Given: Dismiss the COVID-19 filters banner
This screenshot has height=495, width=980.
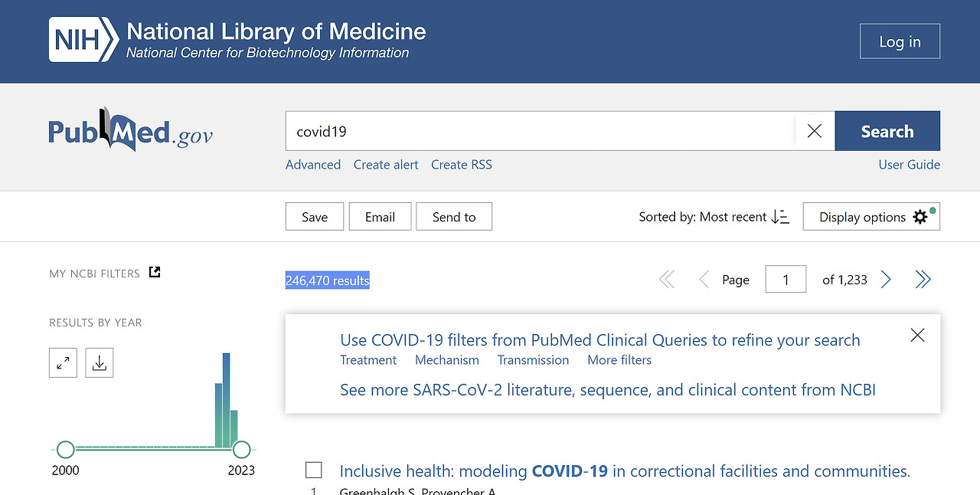Looking at the screenshot, I should click(x=917, y=335).
